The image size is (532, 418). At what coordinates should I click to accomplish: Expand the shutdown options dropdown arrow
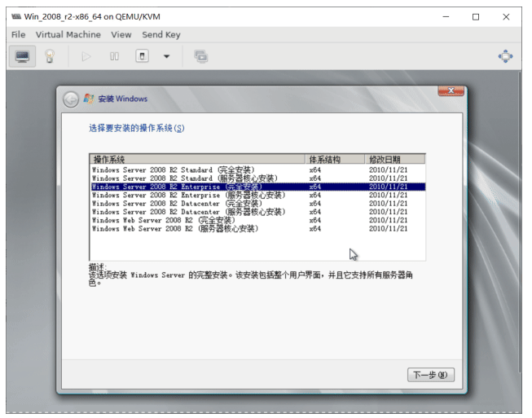pyautogui.click(x=166, y=56)
